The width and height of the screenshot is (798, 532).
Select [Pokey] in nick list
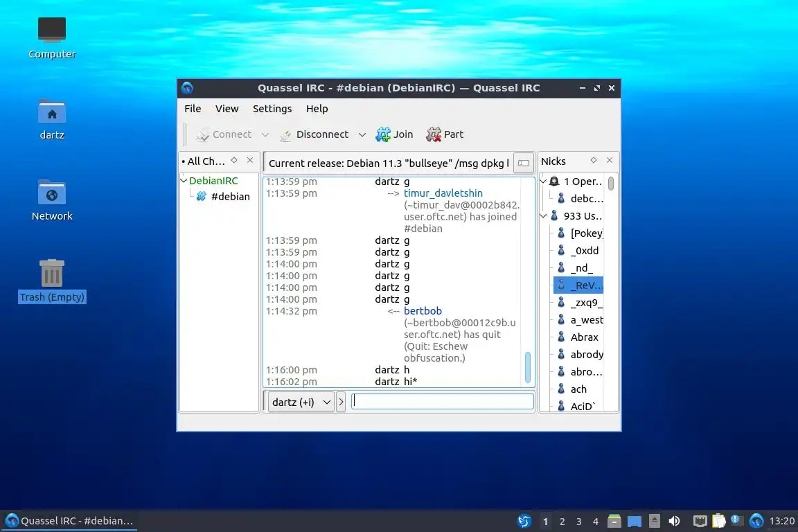580,233
